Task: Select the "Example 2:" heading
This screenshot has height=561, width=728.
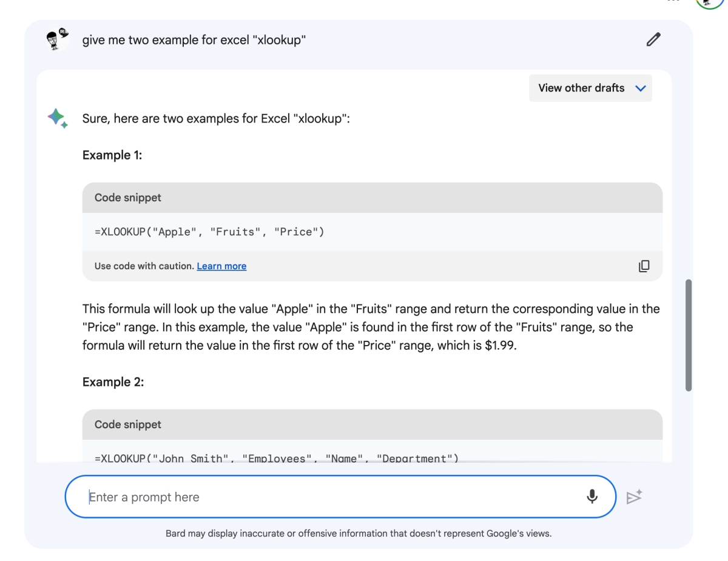Action: tap(113, 382)
